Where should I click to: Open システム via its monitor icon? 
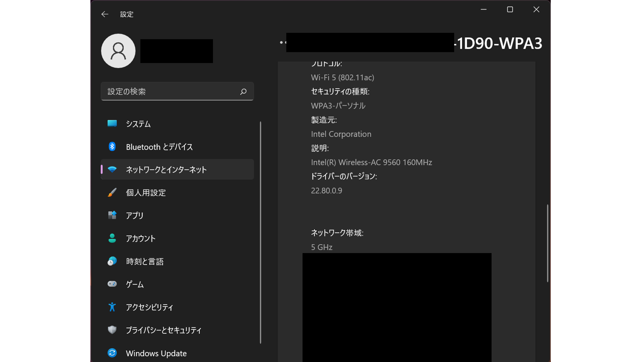(x=112, y=123)
